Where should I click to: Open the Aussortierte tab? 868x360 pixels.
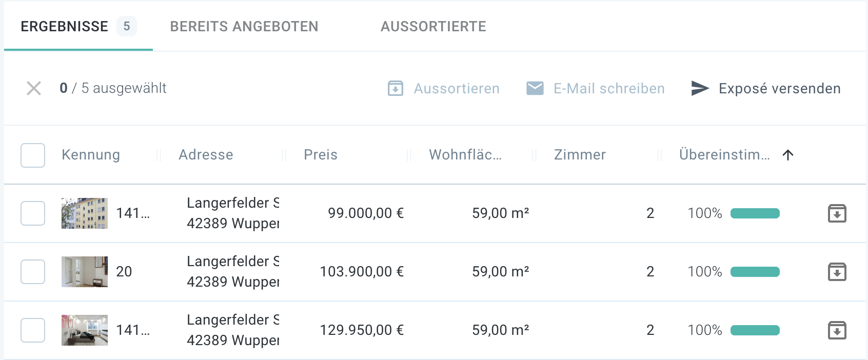coord(433,27)
